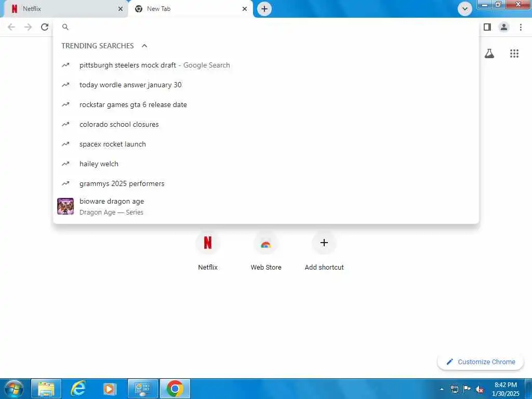Click the muted volume tray icon

(x=480, y=389)
